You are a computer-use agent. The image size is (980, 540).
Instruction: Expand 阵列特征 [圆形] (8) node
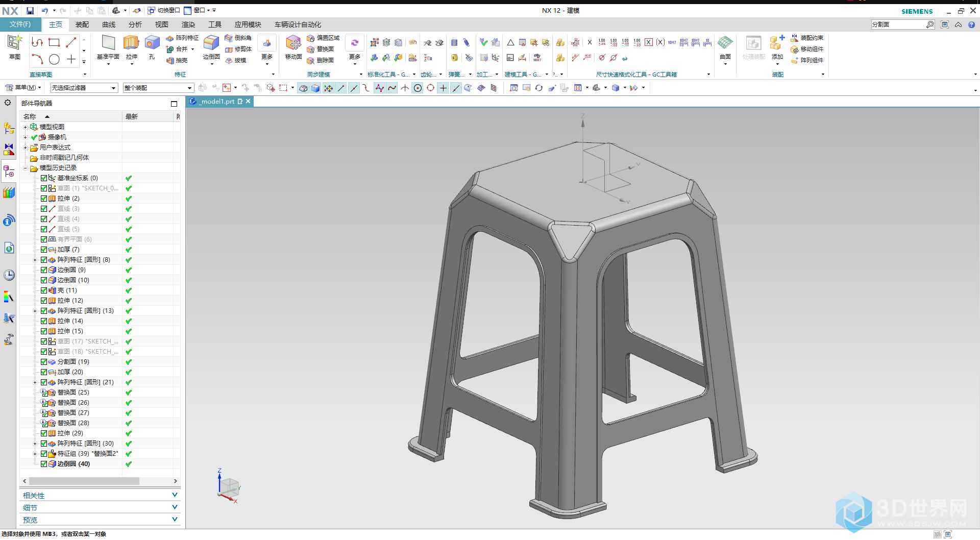pos(35,260)
